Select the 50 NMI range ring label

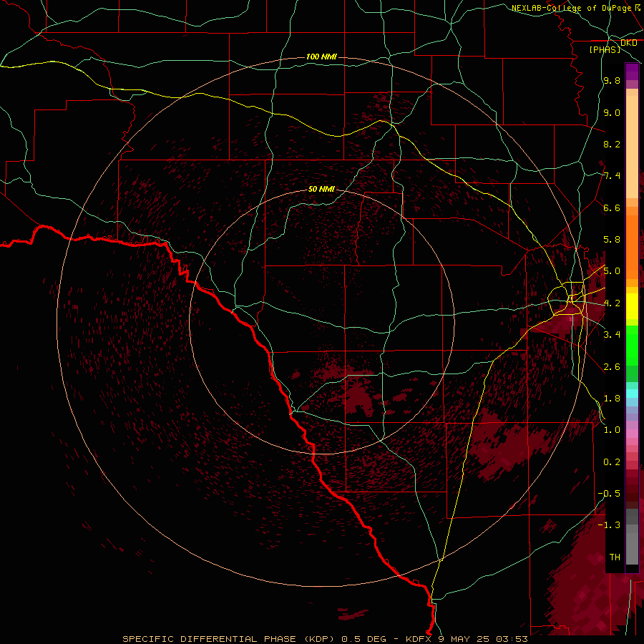(x=321, y=189)
